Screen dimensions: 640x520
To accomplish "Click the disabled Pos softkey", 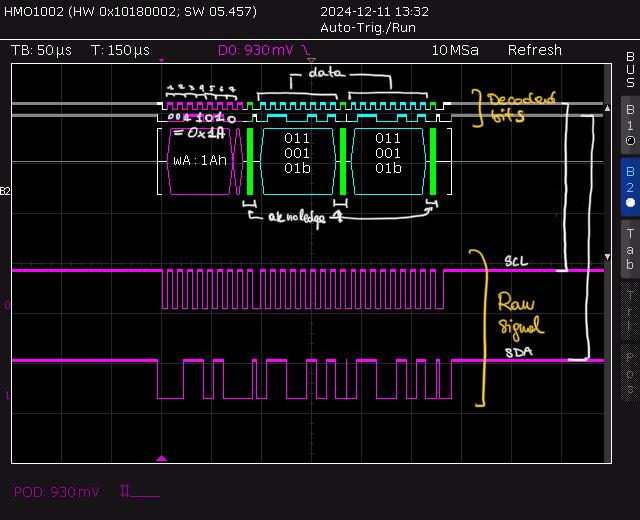I will (x=629, y=365).
